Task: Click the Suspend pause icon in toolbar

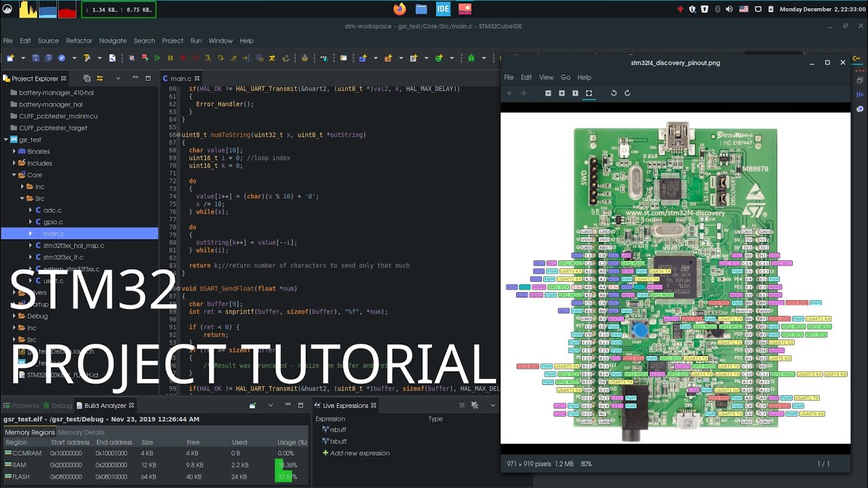Action: [170, 58]
